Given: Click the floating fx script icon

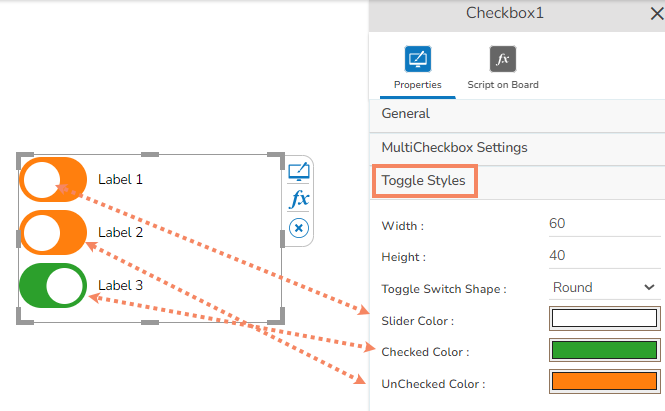Looking at the screenshot, I should coord(298,200).
